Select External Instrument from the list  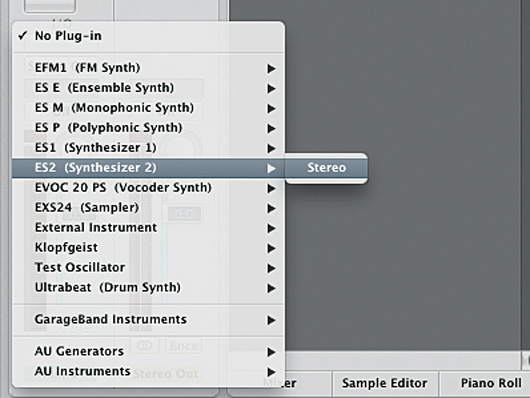coord(148,227)
